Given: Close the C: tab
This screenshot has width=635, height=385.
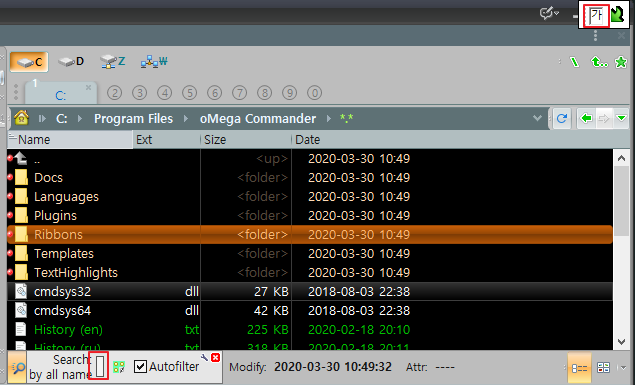Looking at the screenshot, I should [x=88, y=87].
